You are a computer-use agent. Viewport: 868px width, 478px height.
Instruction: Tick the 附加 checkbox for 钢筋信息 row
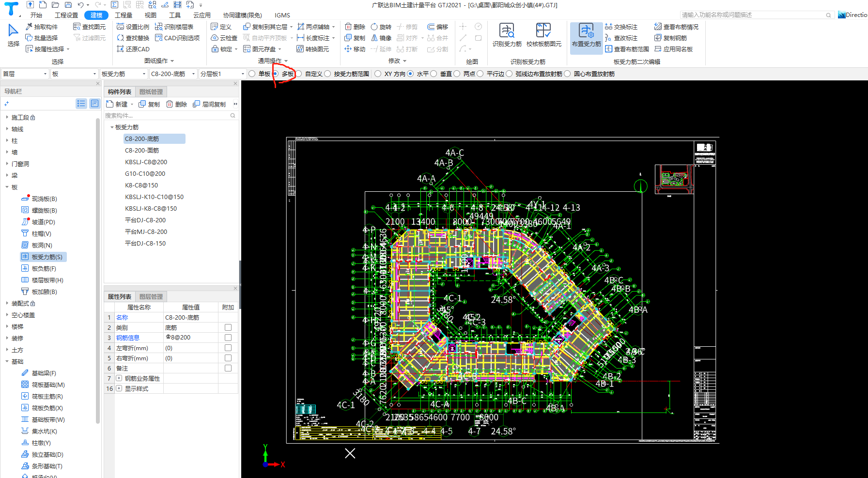[228, 338]
